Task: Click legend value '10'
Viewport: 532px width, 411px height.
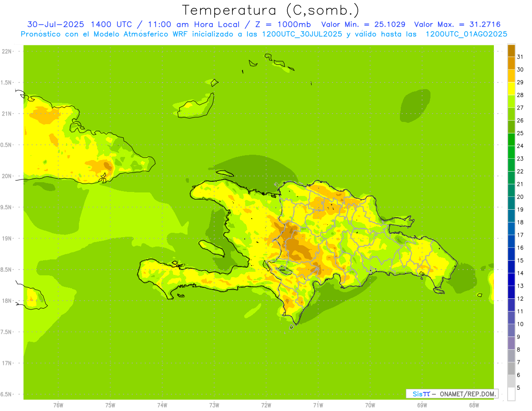Action: 520,324
